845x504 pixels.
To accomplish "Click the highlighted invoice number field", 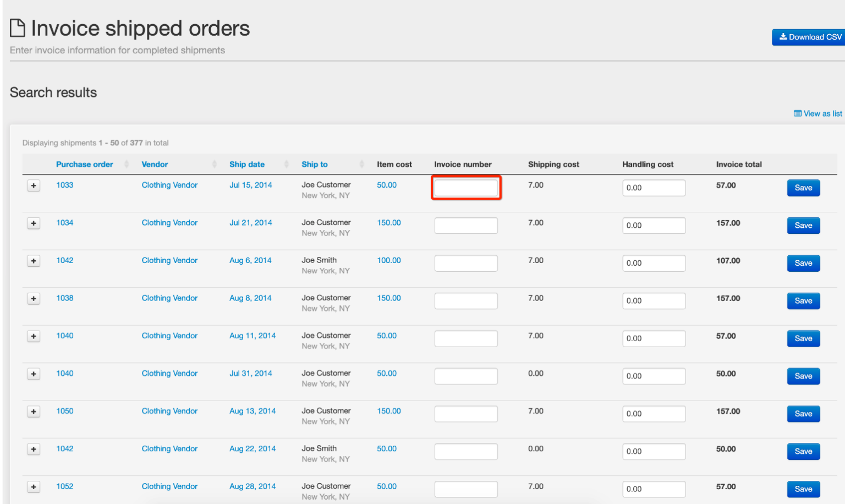I will pyautogui.click(x=466, y=188).
